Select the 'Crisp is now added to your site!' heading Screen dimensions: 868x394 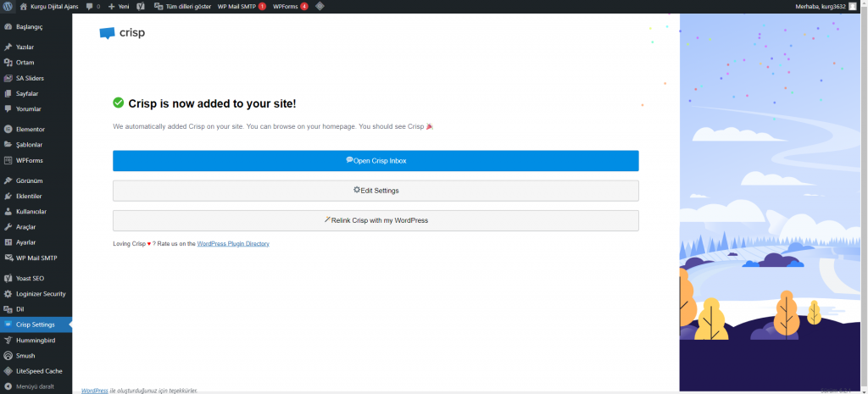point(212,103)
